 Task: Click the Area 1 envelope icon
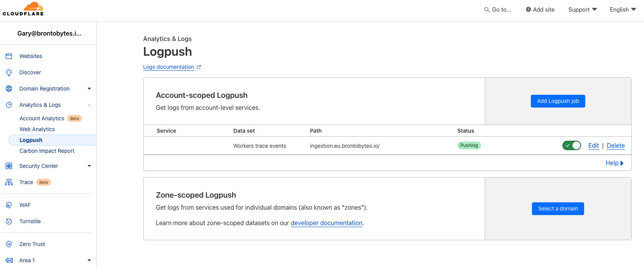(9, 260)
